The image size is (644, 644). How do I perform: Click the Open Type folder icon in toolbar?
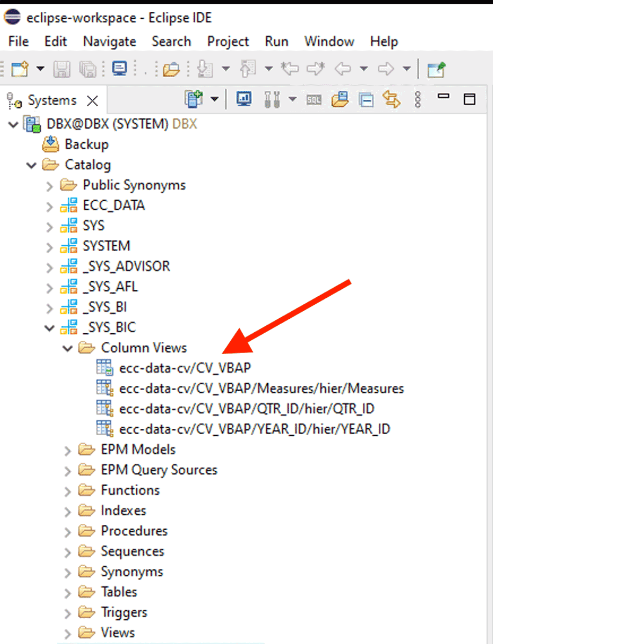pyautogui.click(x=171, y=69)
